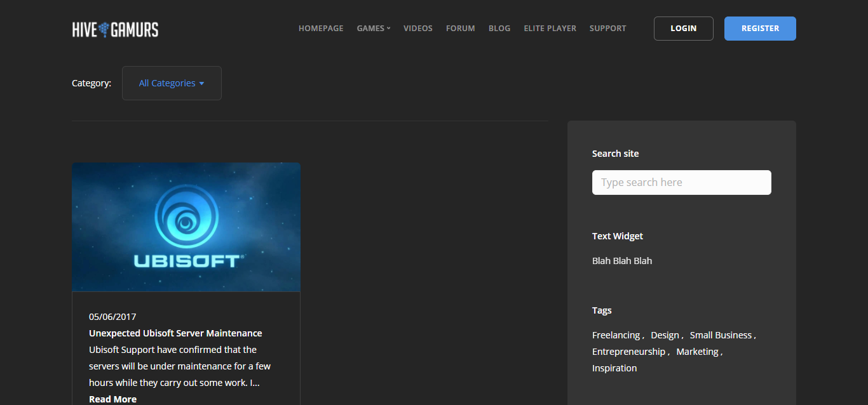The image size is (868, 405).
Task: Click the Ubisoft Support excerpt text
Action: click(x=180, y=366)
